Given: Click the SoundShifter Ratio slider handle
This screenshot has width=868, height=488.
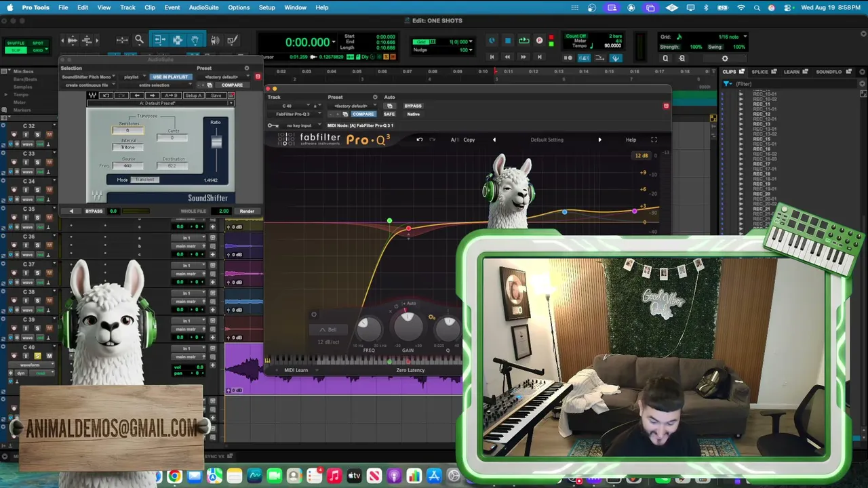Looking at the screenshot, I should (x=216, y=141).
